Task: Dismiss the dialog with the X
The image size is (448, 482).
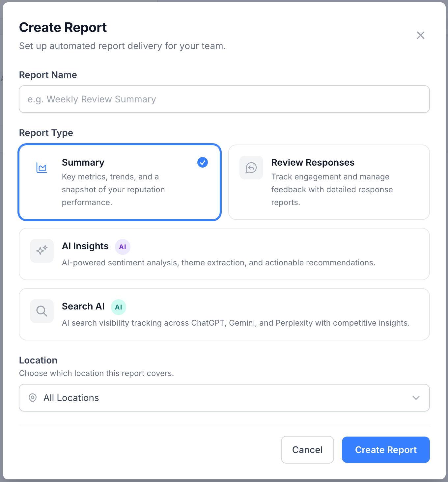Action: (421, 35)
